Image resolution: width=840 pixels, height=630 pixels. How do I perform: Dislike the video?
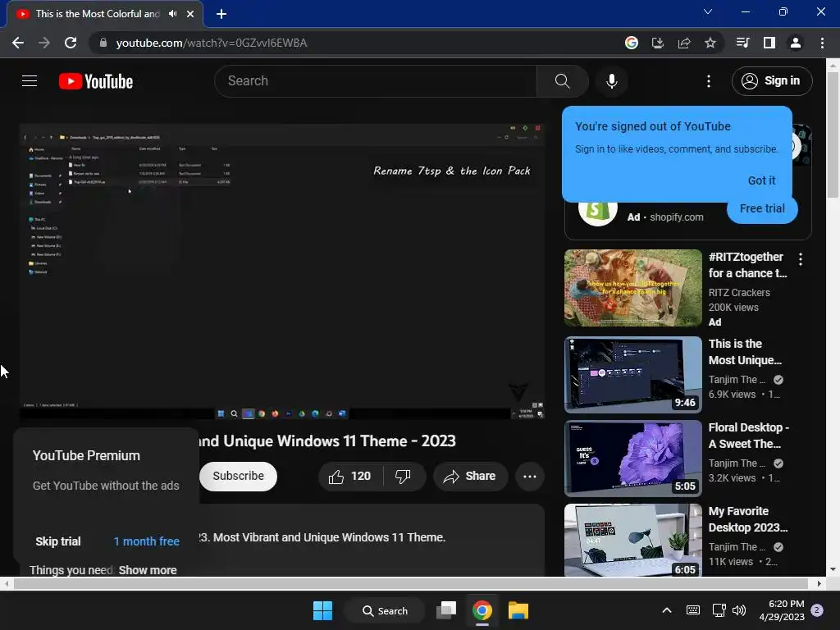tap(403, 477)
